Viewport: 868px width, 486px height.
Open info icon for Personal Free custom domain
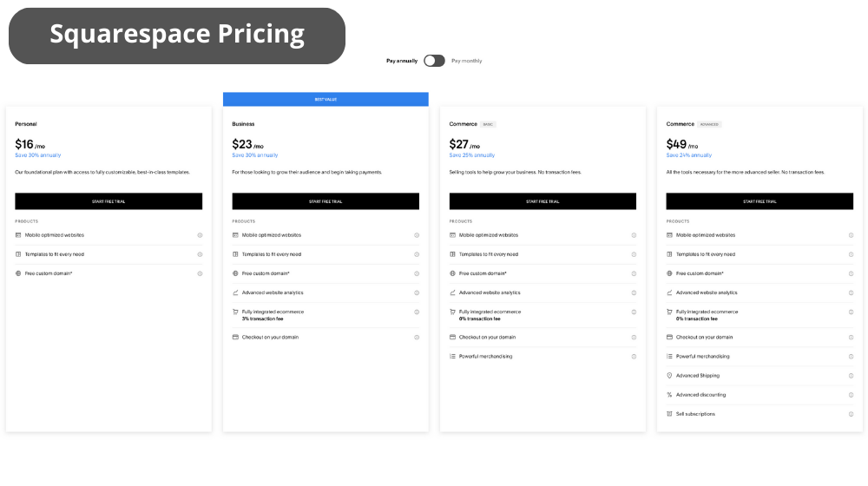click(200, 273)
